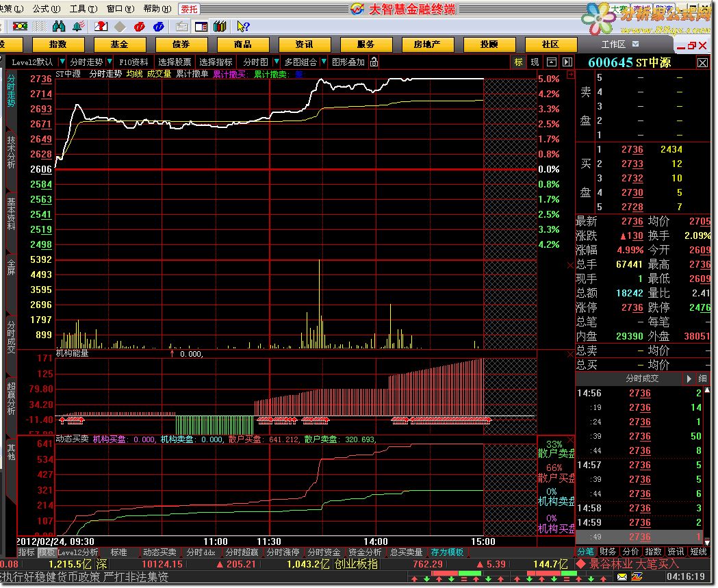Click the envelope message icon in status bar

[x=622, y=576]
